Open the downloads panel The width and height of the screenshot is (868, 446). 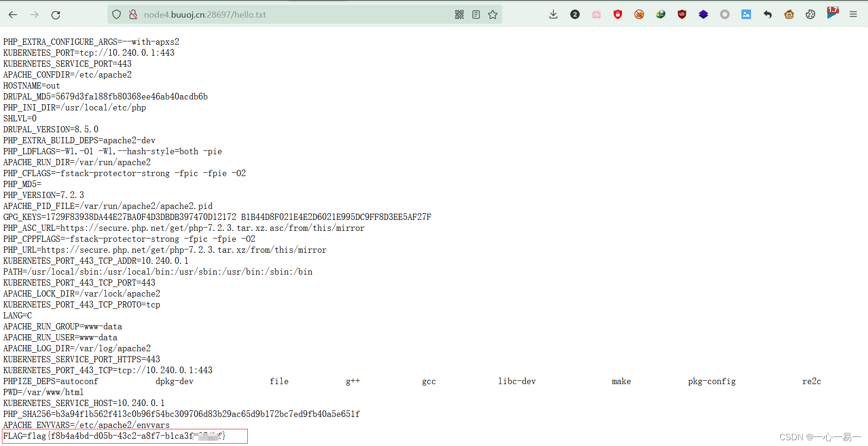553,15
